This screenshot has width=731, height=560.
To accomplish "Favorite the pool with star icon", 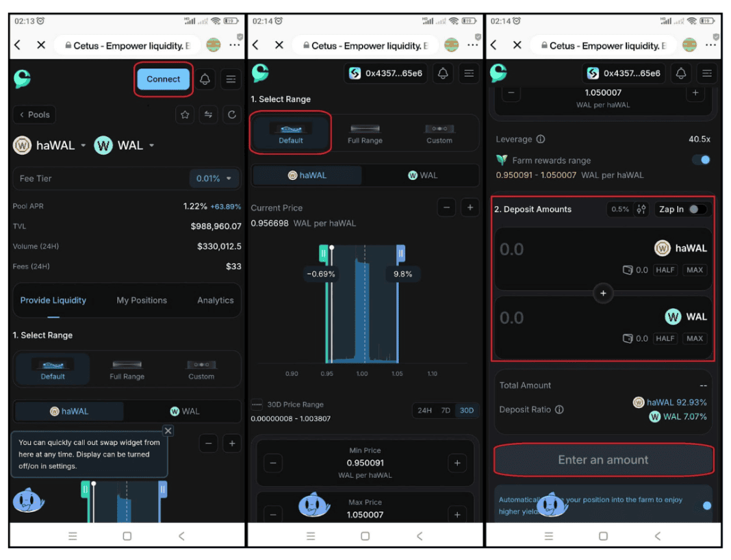I will [x=185, y=115].
